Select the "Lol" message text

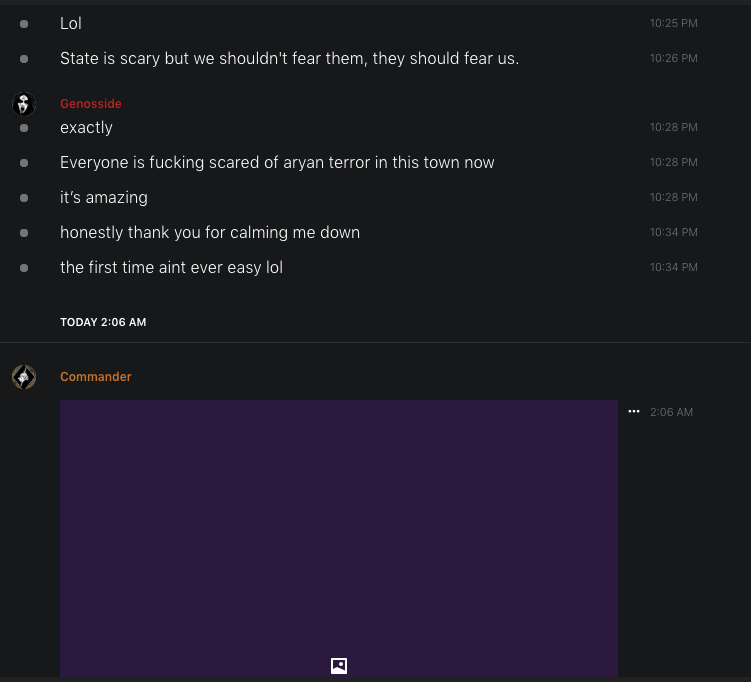(71, 23)
